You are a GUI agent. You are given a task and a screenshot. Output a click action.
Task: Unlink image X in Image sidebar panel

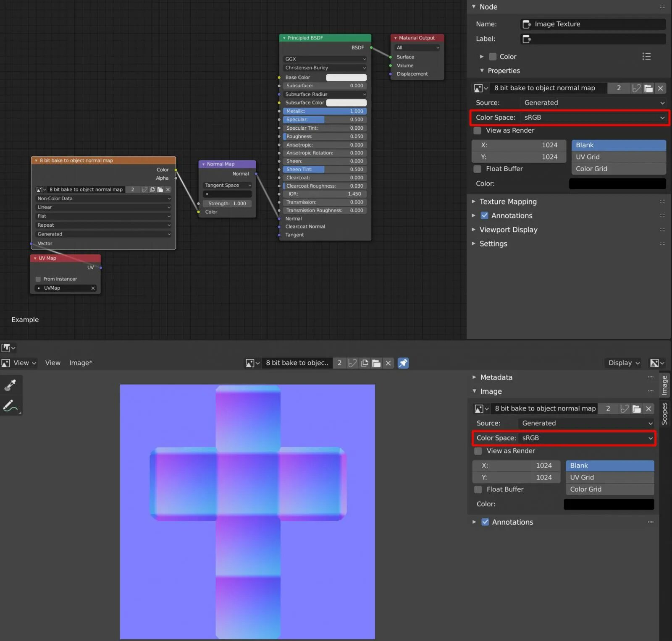coord(649,408)
